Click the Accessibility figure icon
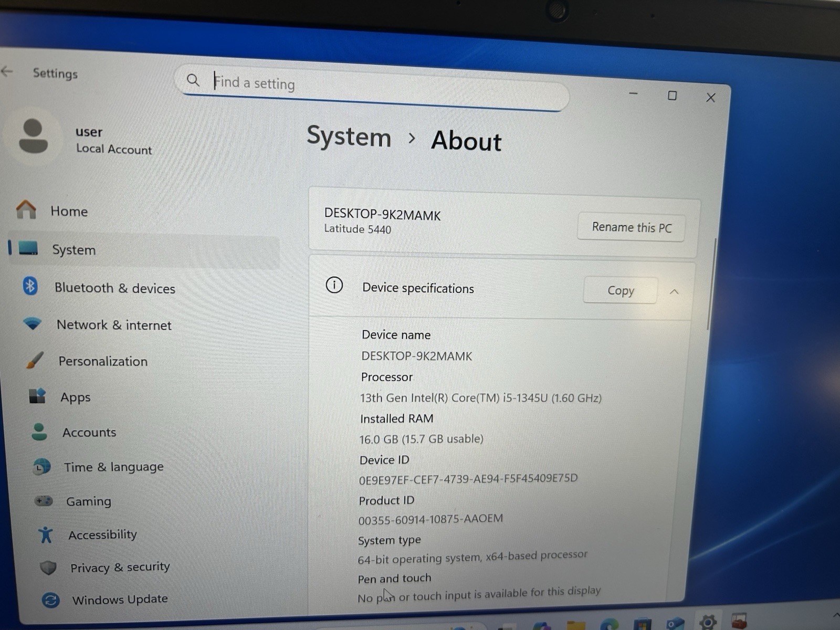The width and height of the screenshot is (840, 630). click(46, 534)
